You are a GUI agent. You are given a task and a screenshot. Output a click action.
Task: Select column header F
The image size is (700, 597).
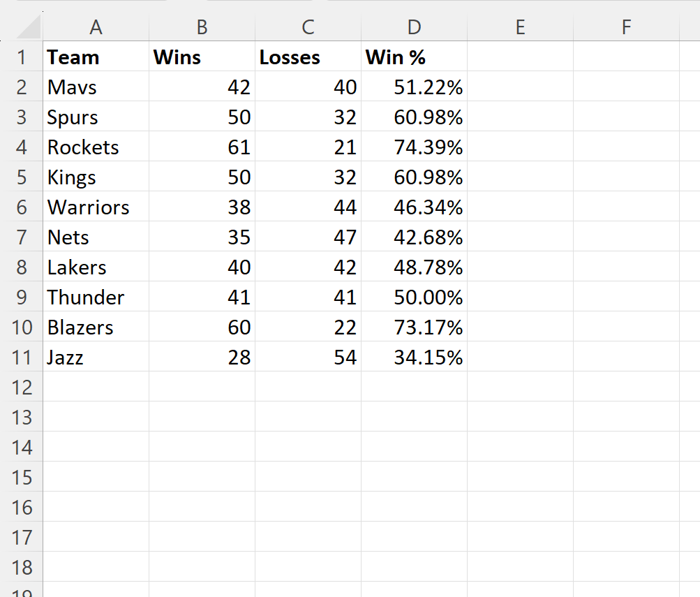pyautogui.click(x=625, y=27)
